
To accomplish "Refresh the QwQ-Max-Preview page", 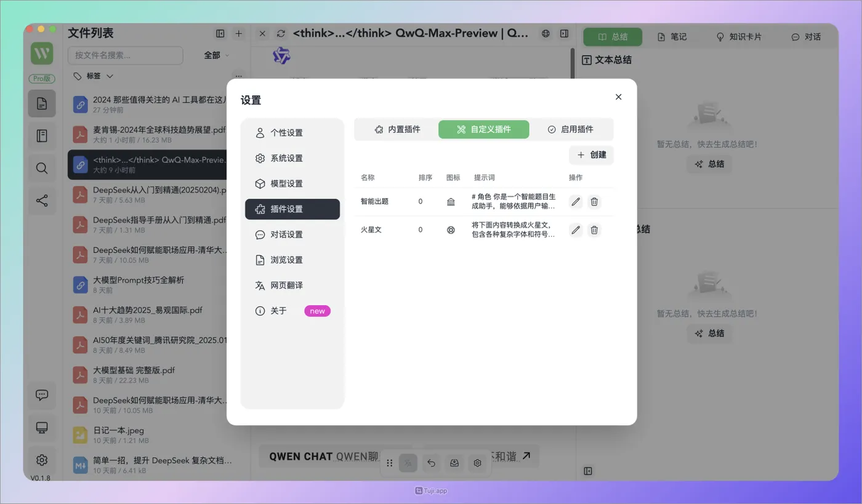I will 281,34.
